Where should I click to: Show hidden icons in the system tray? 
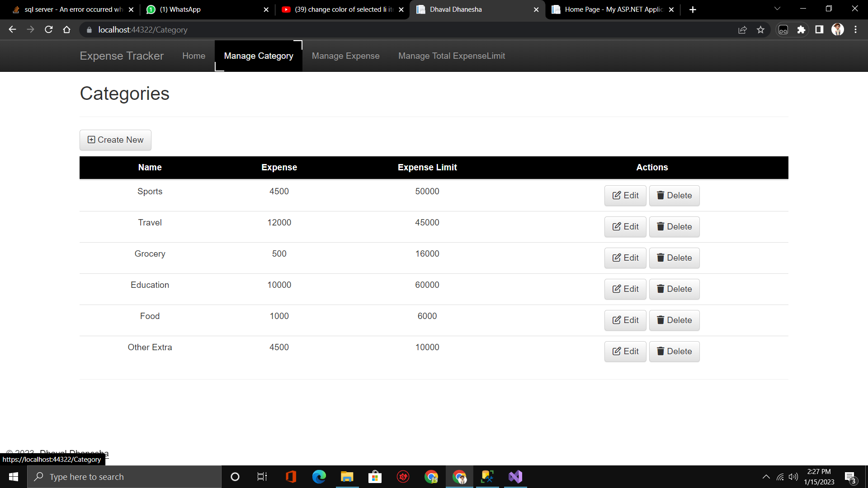tap(766, 477)
